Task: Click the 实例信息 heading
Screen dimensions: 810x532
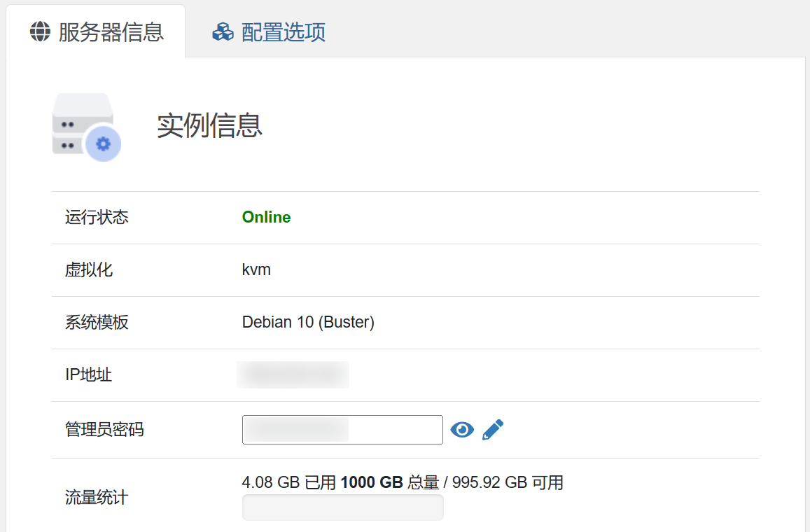Action: click(209, 125)
